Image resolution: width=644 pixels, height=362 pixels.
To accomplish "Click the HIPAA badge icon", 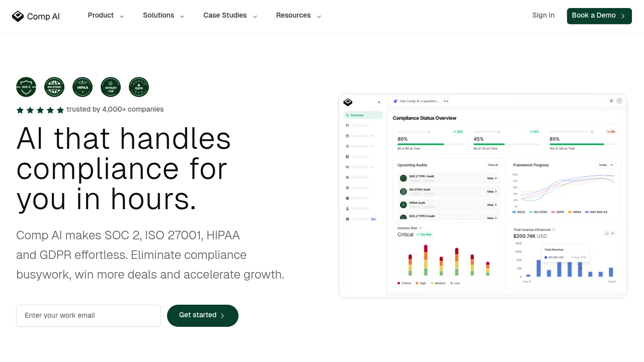I will 83,87.
